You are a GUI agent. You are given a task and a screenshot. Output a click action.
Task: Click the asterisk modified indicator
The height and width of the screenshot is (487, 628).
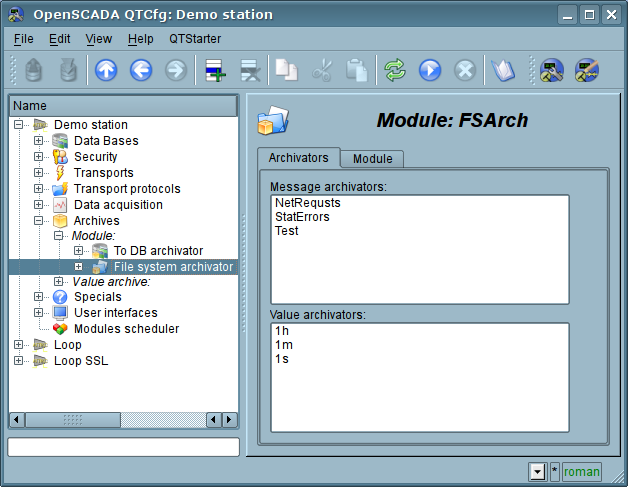click(554, 472)
